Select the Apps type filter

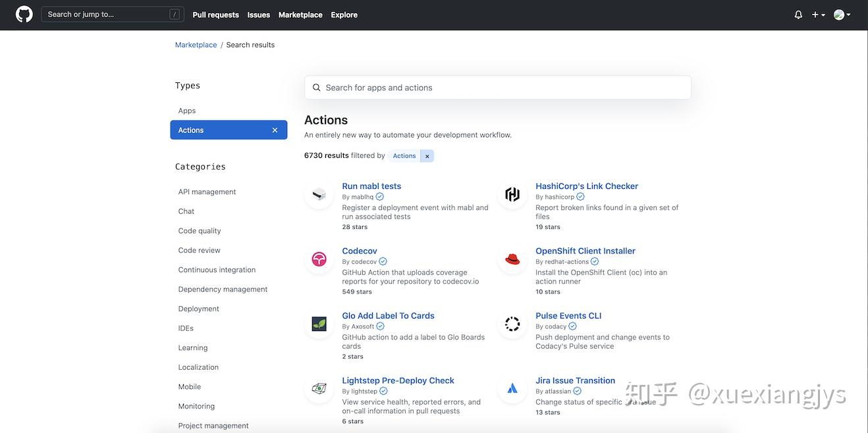tap(187, 111)
